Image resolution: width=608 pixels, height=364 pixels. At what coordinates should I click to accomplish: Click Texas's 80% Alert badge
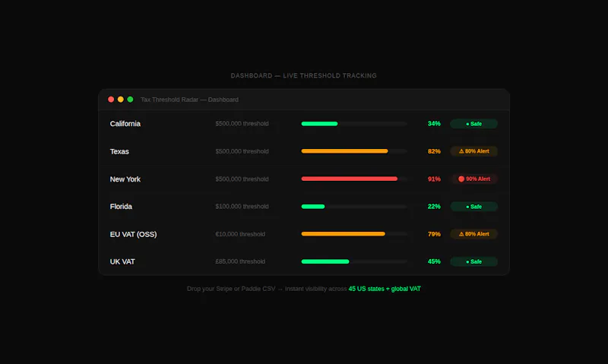473,151
